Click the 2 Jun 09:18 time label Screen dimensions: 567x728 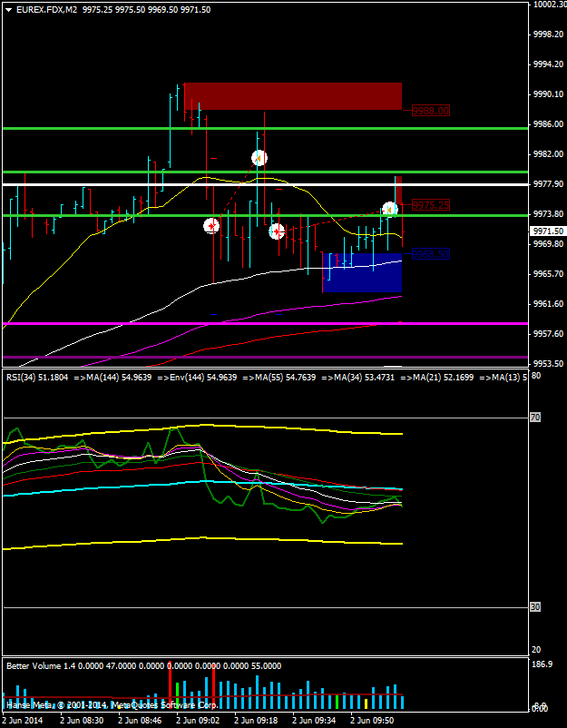click(x=256, y=720)
